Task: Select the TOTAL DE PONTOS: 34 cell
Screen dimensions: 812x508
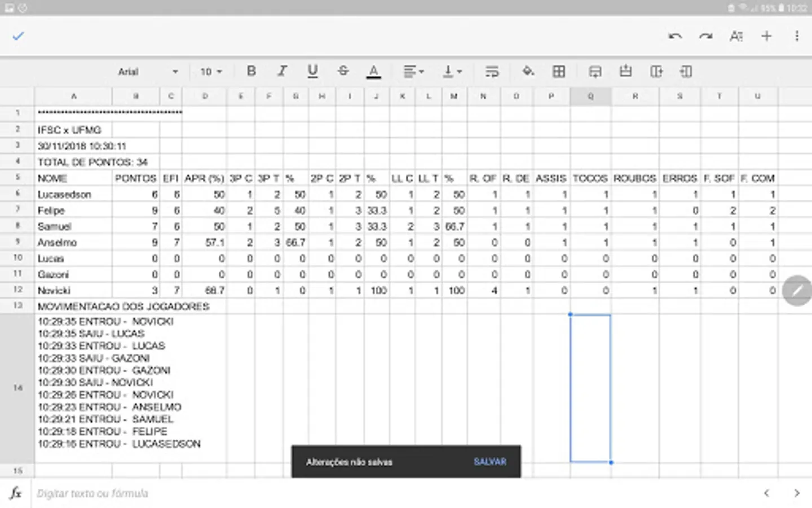Action: 92,162
